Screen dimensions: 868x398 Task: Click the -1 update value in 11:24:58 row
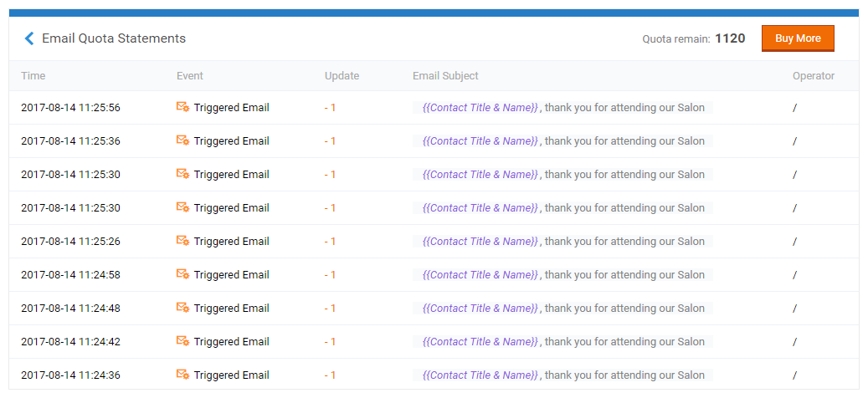[330, 275]
